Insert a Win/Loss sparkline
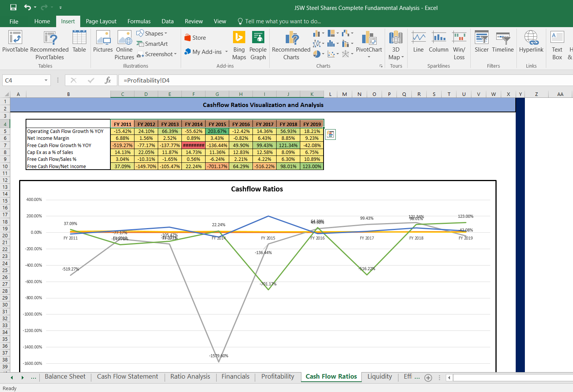 point(459,45)
